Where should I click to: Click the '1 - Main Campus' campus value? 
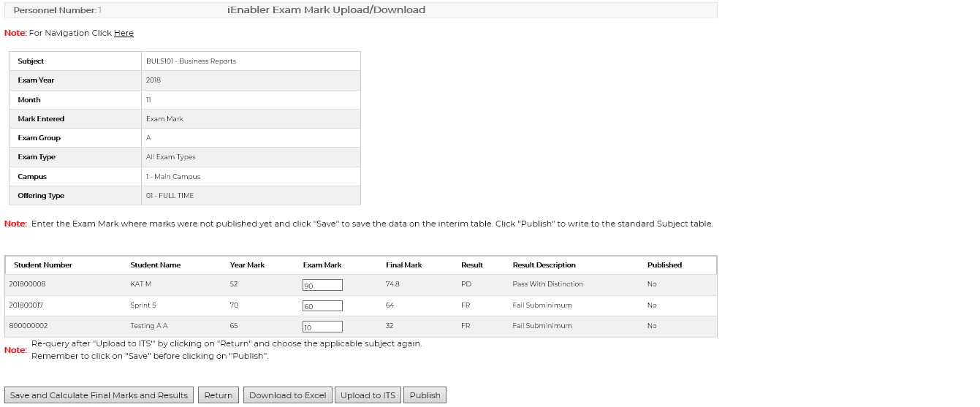coord(172,177)
